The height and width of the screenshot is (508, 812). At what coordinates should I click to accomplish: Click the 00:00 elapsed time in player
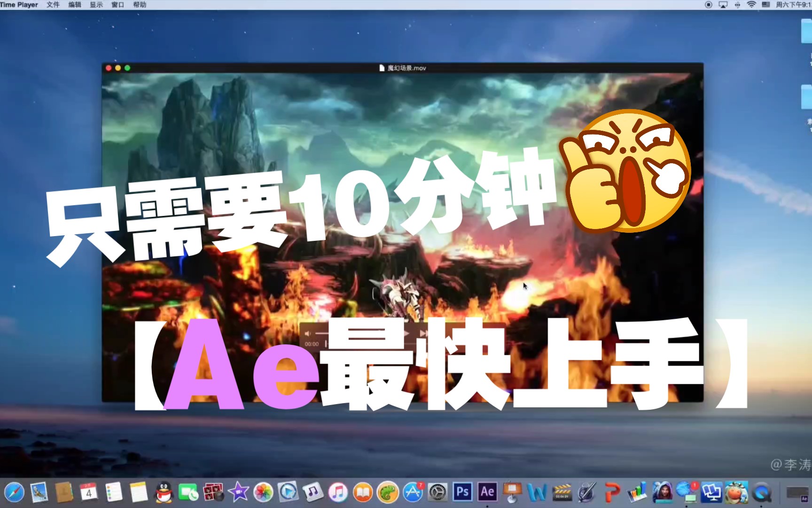coord(312,344)
